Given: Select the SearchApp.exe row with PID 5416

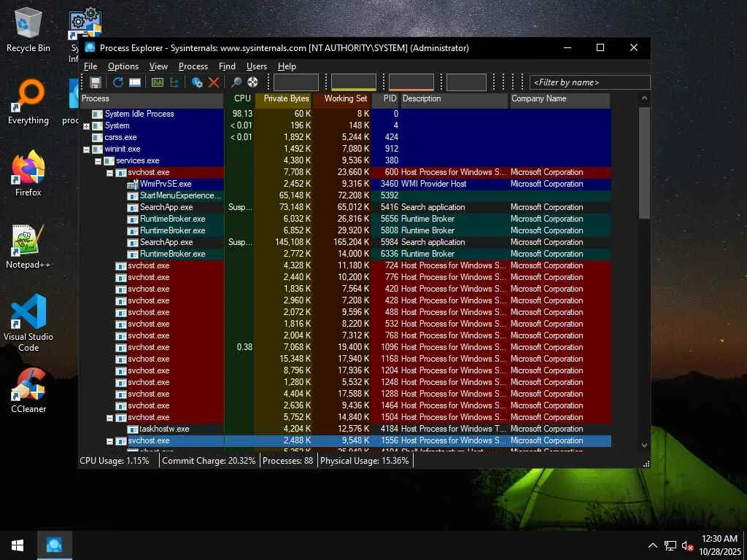Looking at the screenshot, I should pyautogui.click(x=345, y=207).
